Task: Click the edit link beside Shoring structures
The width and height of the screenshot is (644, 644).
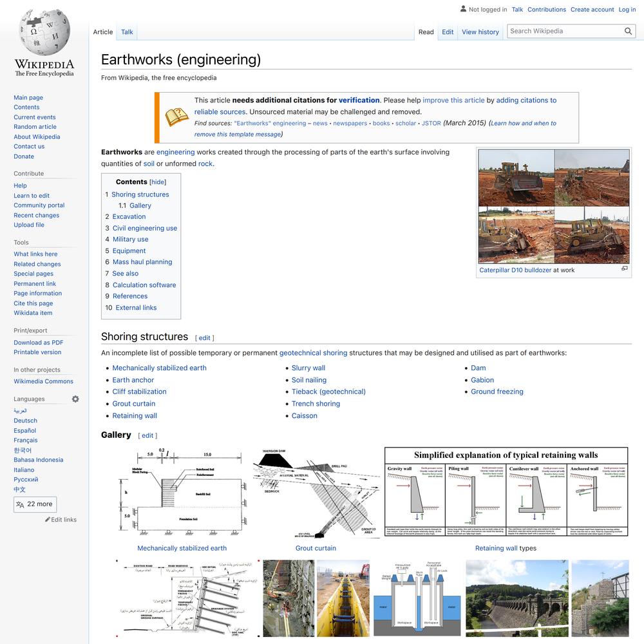Action: (x=205, y=337)
